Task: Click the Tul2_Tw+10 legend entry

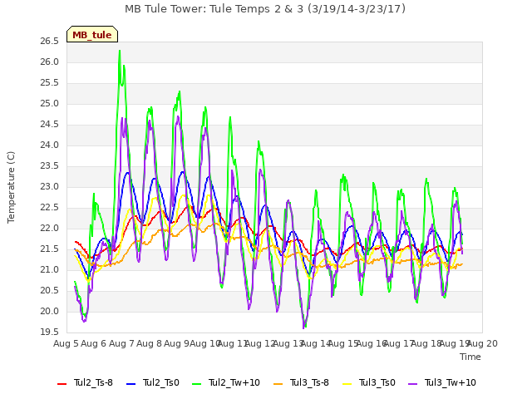Action: coord(226,382)
